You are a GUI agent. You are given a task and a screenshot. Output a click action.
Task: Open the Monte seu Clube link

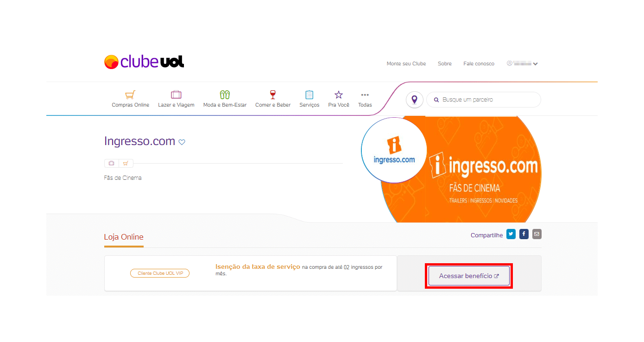coord(406,63)
